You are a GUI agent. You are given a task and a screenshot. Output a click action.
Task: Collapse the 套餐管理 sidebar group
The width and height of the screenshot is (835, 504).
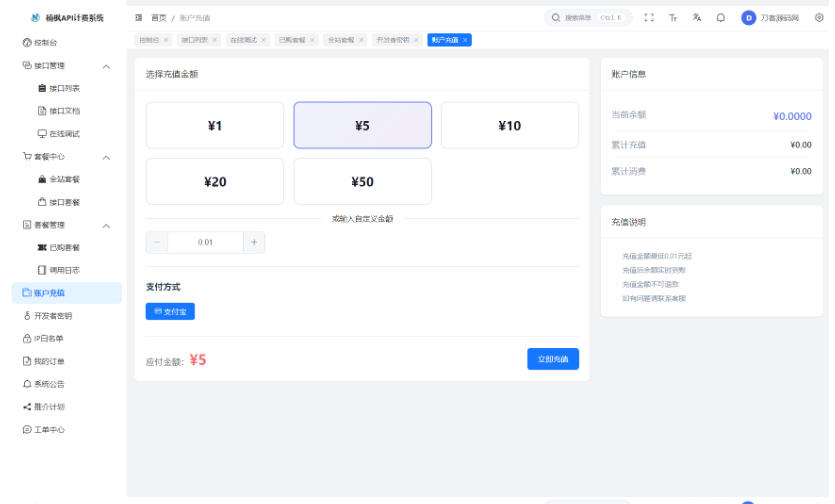click(x=106, y=225)
